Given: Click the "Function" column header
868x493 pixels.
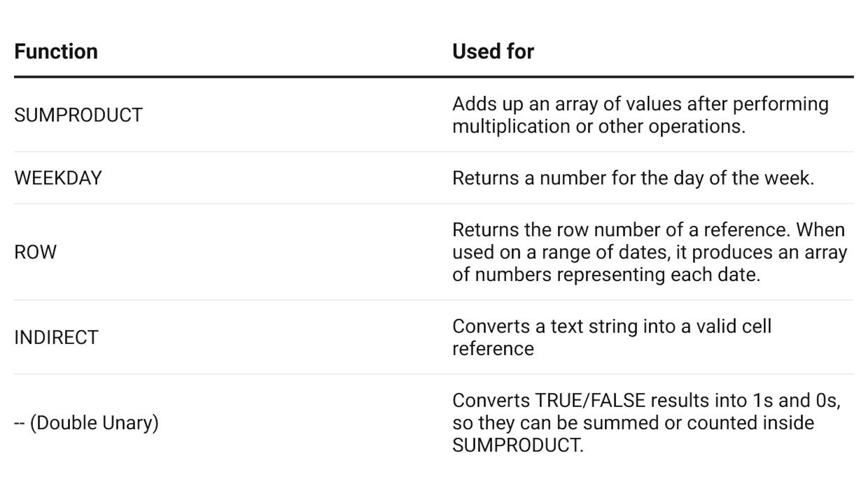Looking at the screenshot, I should pyautogui.click(x=56, y=51).
